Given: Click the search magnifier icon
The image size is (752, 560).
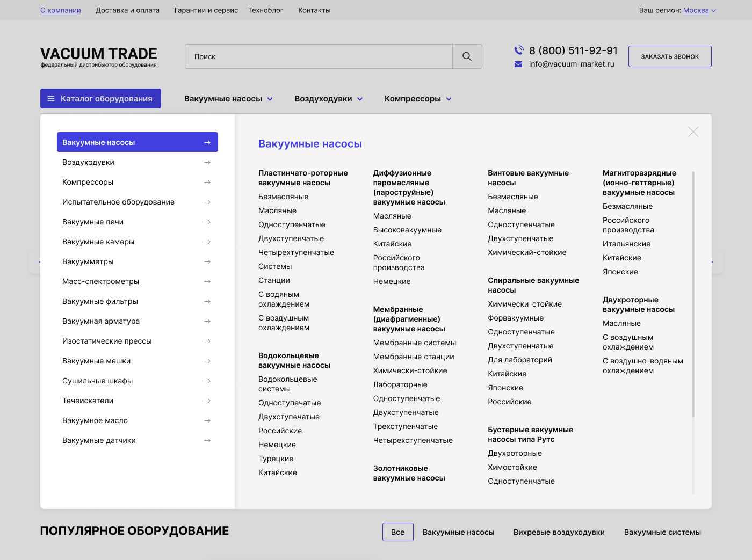Looking at the screenshot, I should [467, 56].
